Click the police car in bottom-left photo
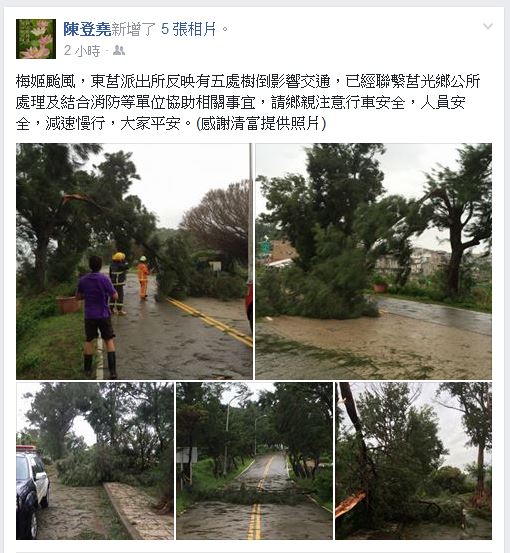This screenshot has width=510, height=553. [x=32, y=490]
